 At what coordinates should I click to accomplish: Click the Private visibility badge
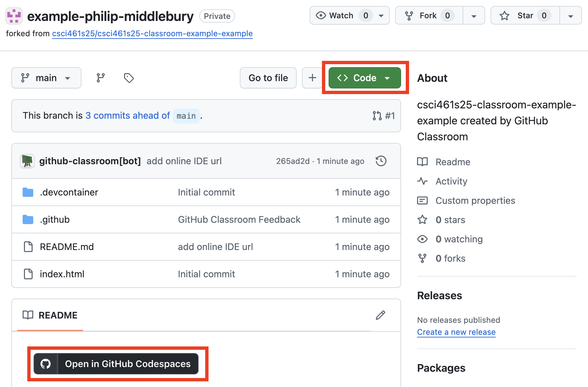point(217,16)
